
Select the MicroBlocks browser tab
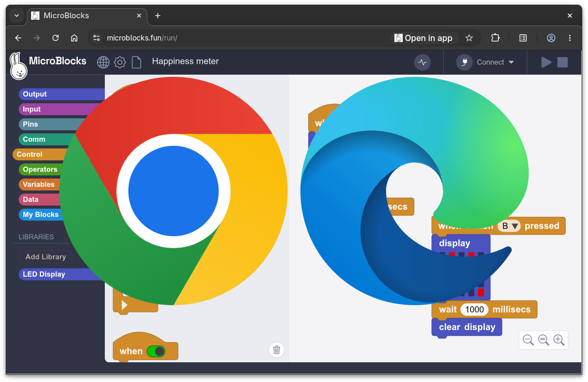tap(87, 16)
